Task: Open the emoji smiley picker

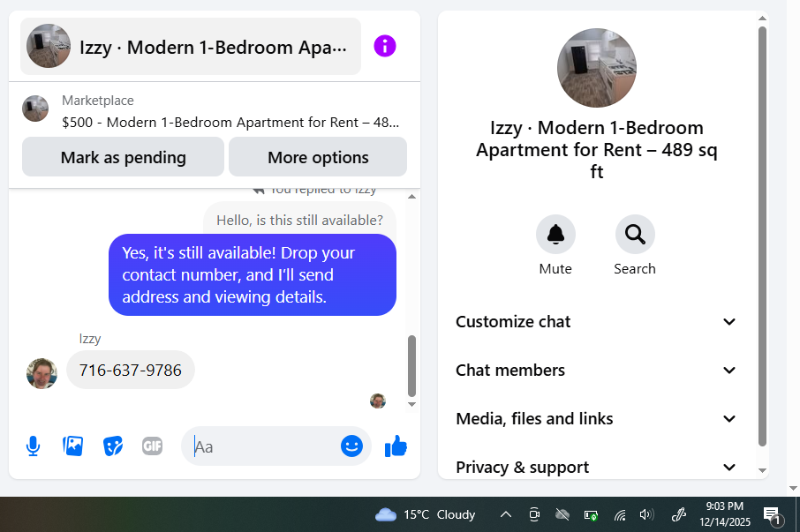Action: tap(351, 446)
